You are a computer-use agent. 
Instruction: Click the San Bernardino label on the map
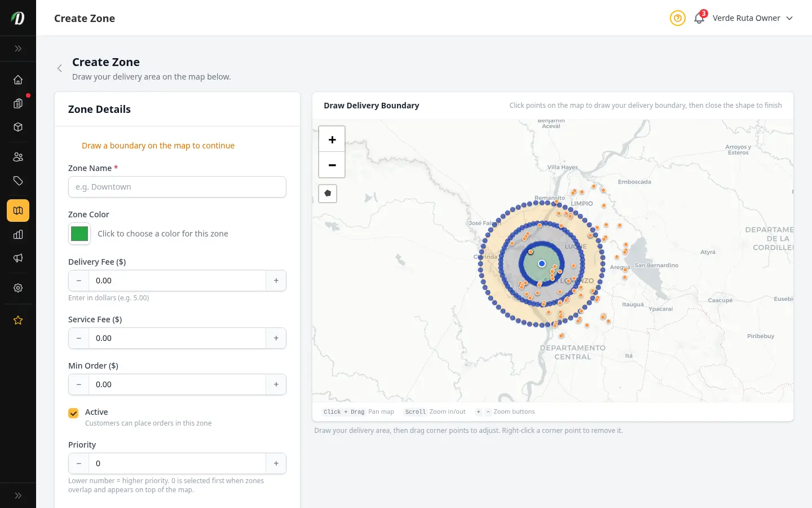tap(656, 265)
